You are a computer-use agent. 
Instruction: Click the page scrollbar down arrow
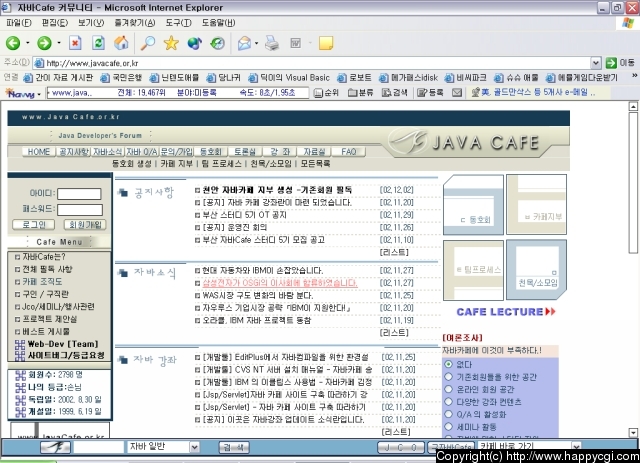[x=633, y=432]
